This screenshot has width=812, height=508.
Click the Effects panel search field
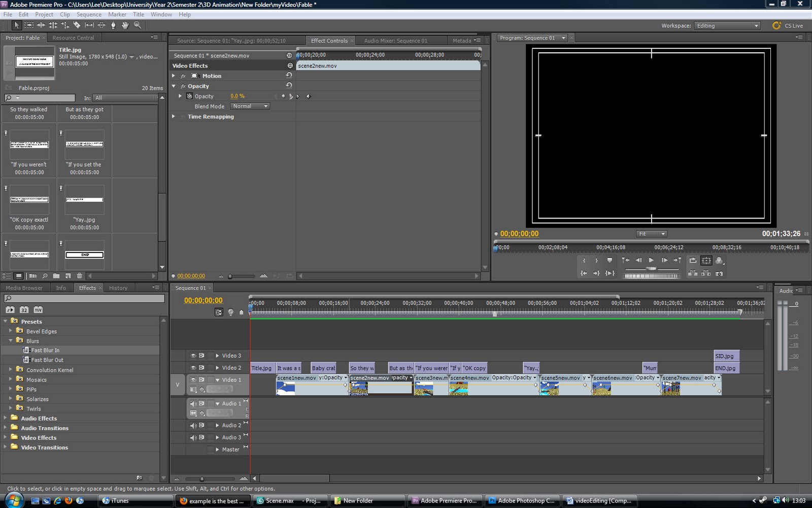[x=84, y=298]
